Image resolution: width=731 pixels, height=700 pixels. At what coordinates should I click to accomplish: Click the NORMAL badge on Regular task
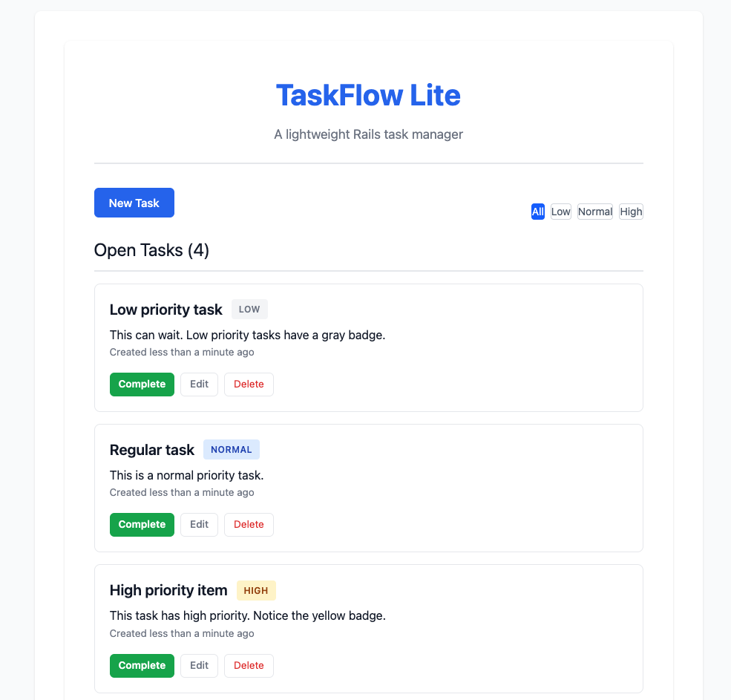coord(231,449)
